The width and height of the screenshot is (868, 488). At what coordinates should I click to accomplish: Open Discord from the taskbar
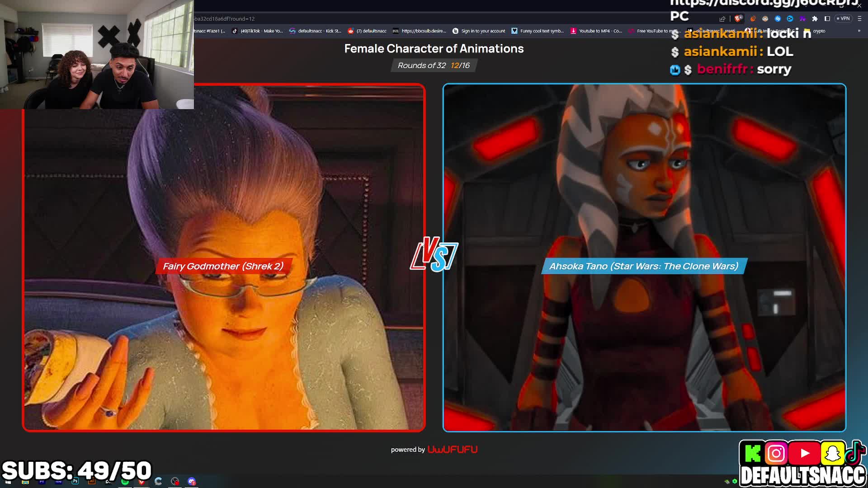192,482
